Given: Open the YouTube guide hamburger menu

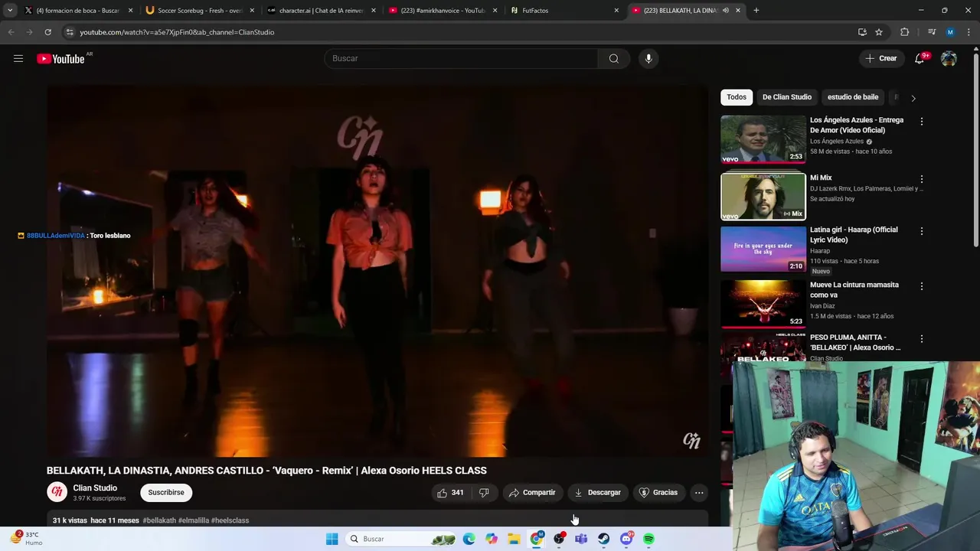Looking at the screenshot, I should click(x=18, y=58).
